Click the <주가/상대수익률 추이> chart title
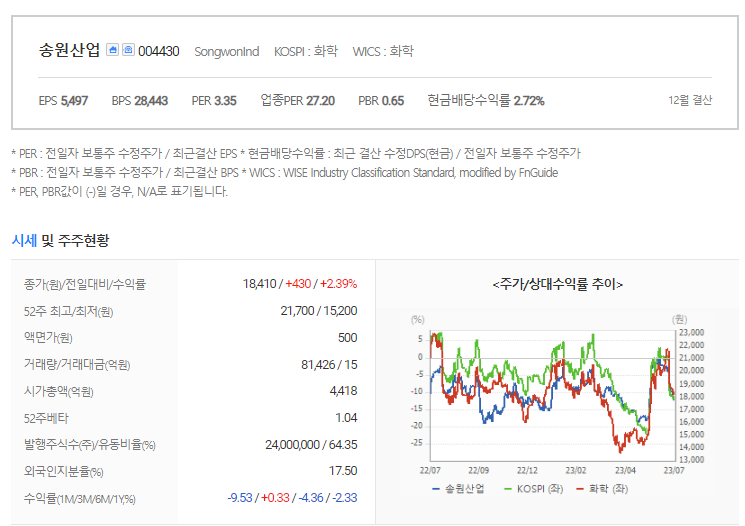This screenshot has width=745, height=526. [x=557, y=284]
